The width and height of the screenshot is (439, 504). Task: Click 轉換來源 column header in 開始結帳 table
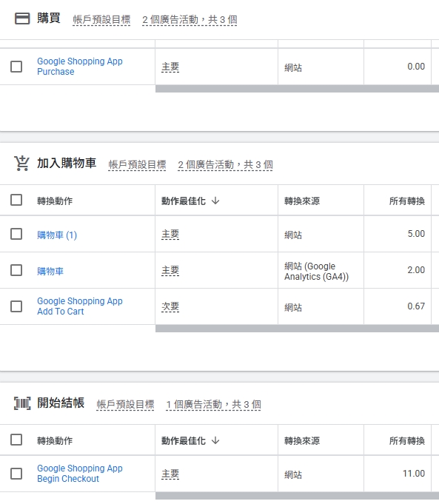click(302, 440)
